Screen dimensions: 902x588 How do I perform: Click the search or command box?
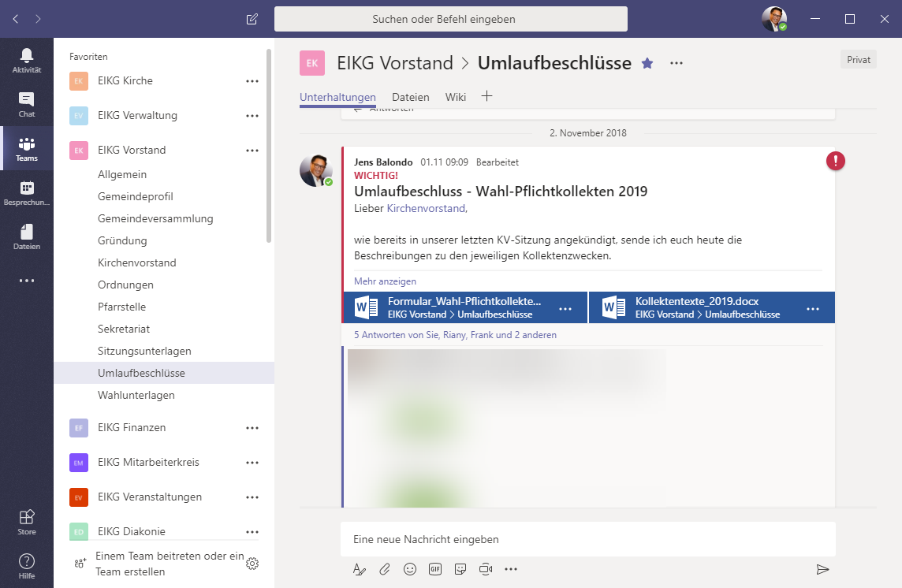451,19
